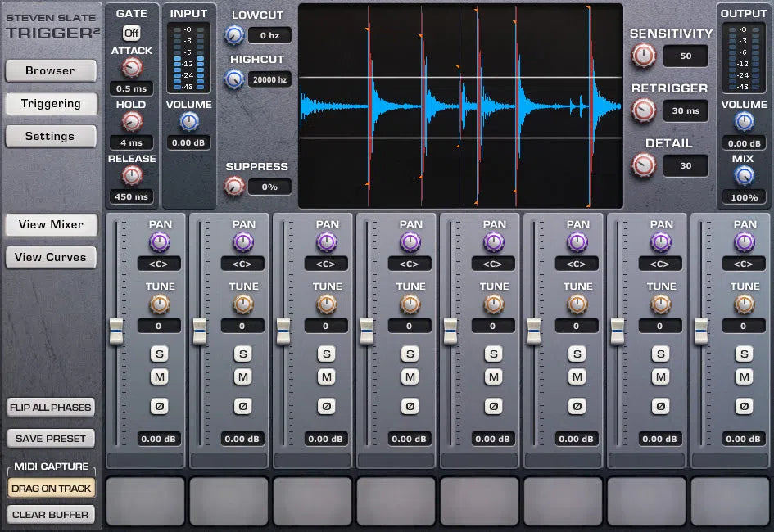Click the Pan knob on the first channel
Screen dimensions: 774x532
159,242
